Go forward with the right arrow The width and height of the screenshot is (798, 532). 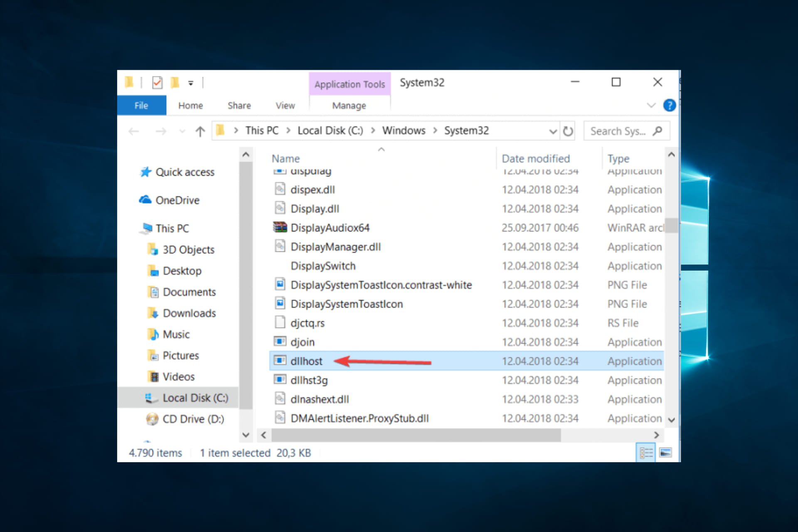tap(160, 131)
